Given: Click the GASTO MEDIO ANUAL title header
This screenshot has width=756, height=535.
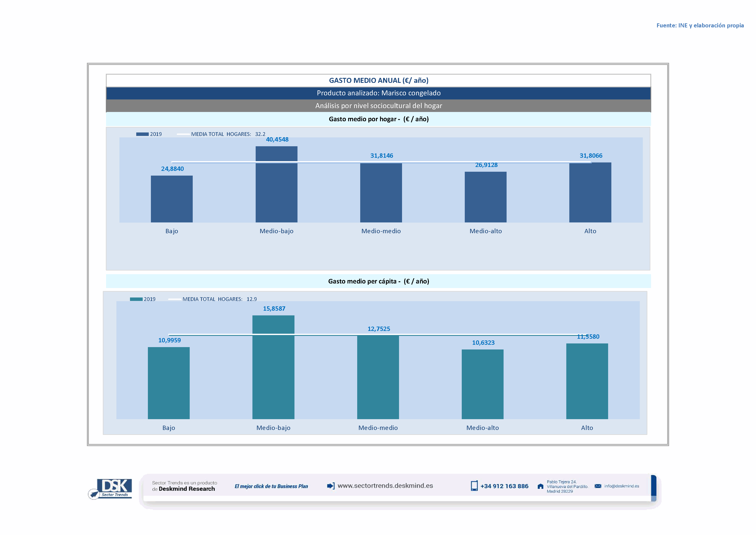Looking at the screenshot, I should click(x=378, y=80).
